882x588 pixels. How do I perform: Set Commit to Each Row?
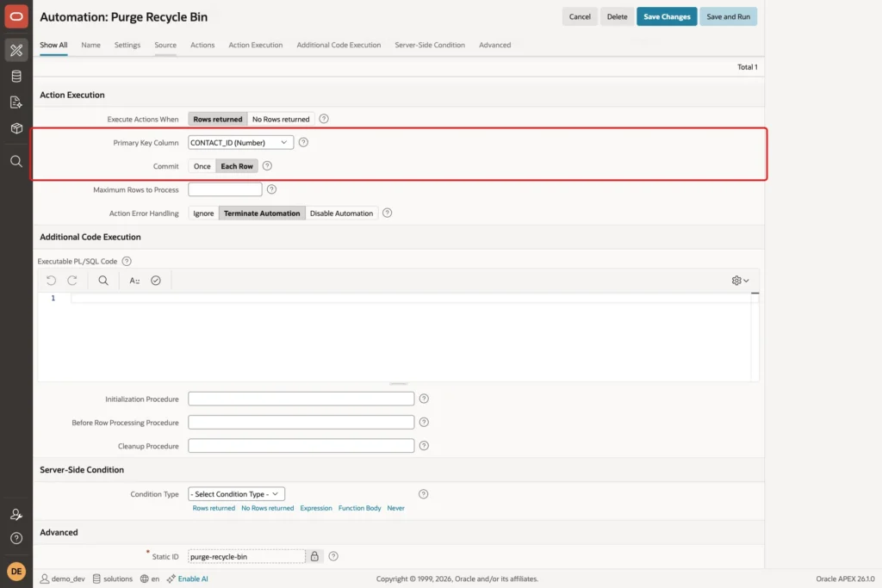pos(237,166)
